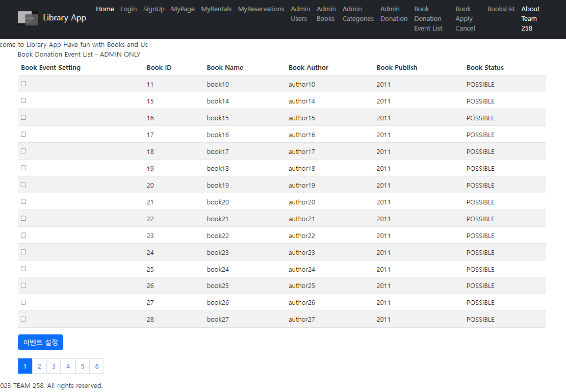Go to pagination page 2
The height and width of the screenshot is (392, 566).
39,366
